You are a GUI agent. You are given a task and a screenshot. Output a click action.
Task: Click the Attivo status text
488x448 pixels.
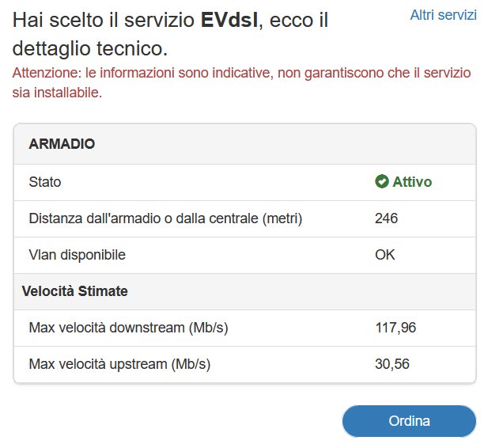point(412,182)
